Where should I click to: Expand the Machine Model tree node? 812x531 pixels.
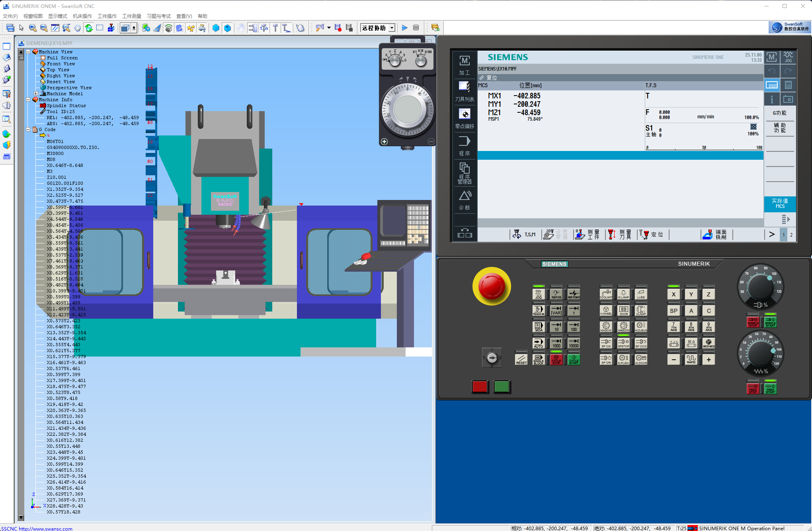[x=36, y=94]
